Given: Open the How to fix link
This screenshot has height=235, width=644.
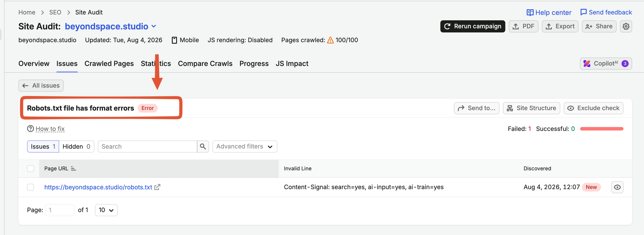Looking at the screenshot, I should tap(50, 129).
